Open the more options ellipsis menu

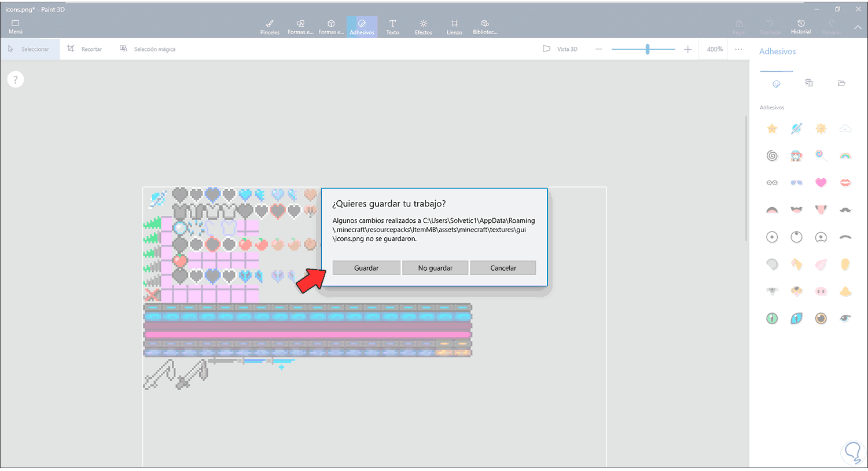pyautogui.click(x=738, y=49)
